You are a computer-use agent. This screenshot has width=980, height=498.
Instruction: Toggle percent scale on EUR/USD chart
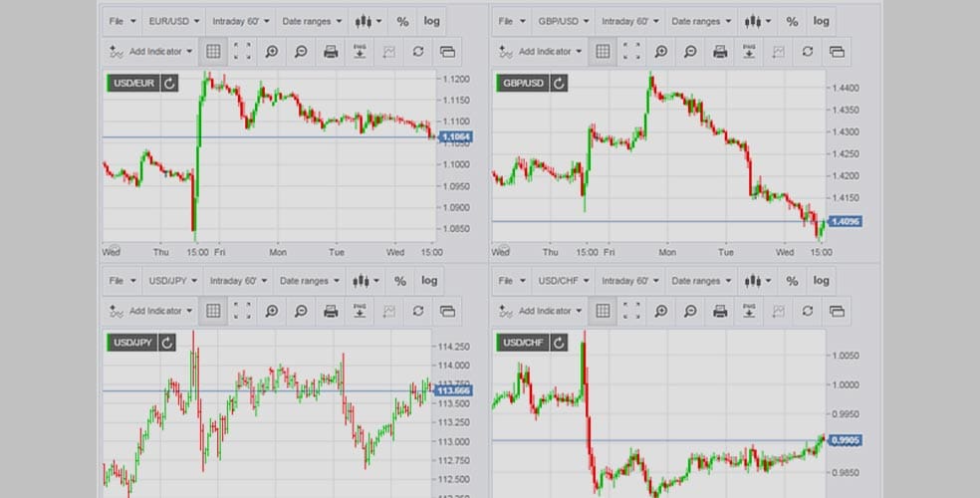coord(402,21)
